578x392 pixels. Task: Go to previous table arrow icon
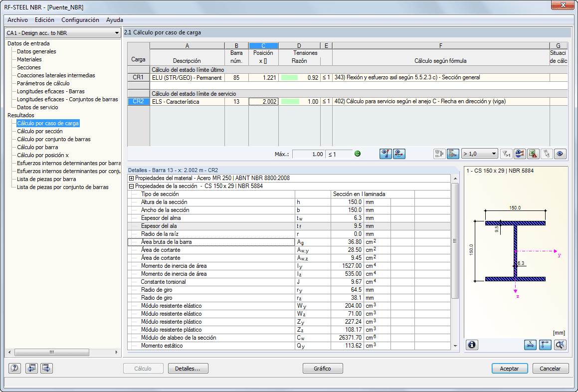coord(31,368)
